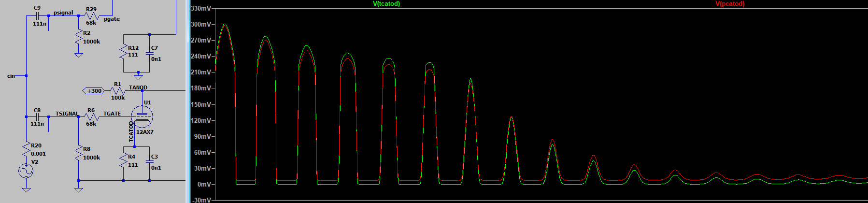Click capacitor C9 111n symbol
This screenshot has height=203, width=868.
coord(37,15)
